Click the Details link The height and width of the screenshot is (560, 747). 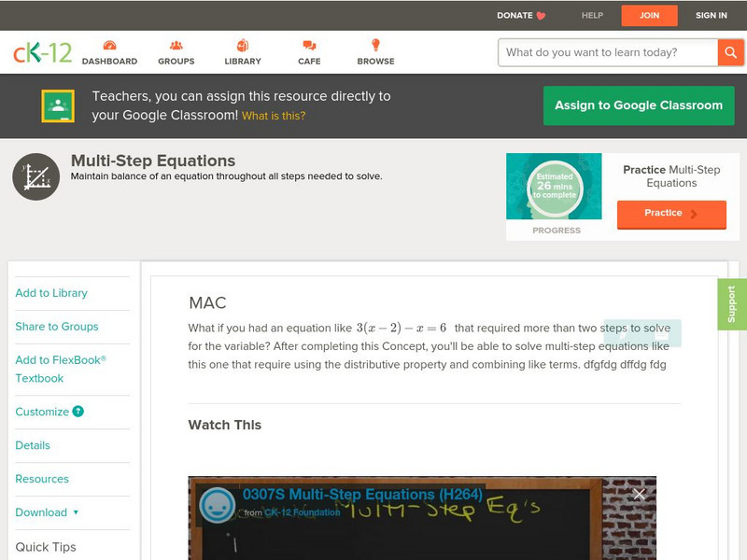(x=33, y=445)
